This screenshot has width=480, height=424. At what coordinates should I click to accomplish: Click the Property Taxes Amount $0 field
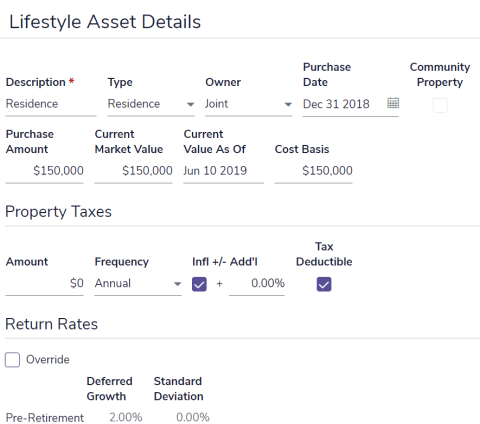(44, 284)
